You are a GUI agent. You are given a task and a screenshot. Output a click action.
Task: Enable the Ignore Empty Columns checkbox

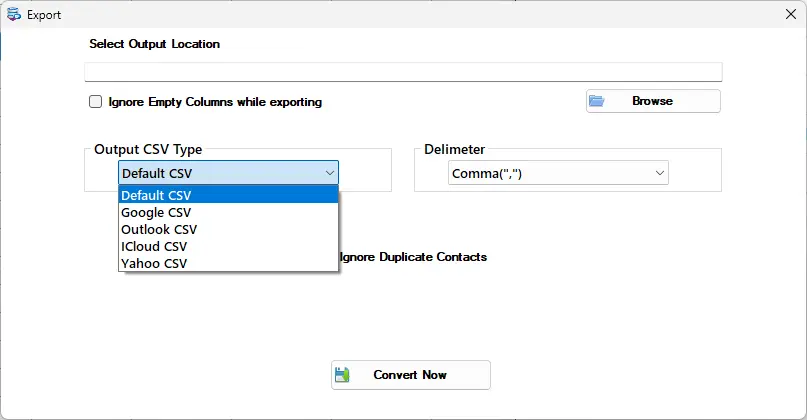coord(95,101)
